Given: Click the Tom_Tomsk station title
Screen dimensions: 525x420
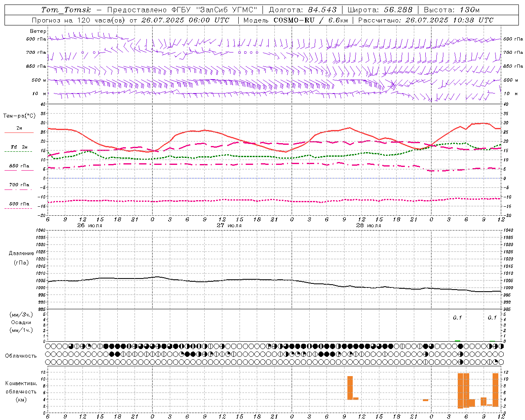Looking at the screenshot, I should coord(66,10).
